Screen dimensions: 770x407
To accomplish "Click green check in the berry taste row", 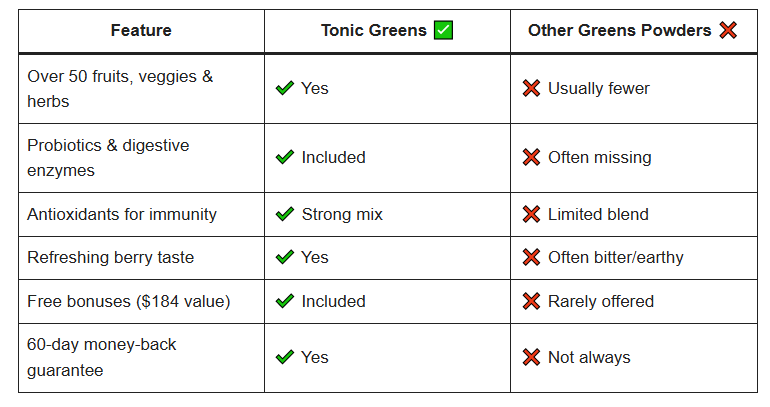I will pos(284,258).
